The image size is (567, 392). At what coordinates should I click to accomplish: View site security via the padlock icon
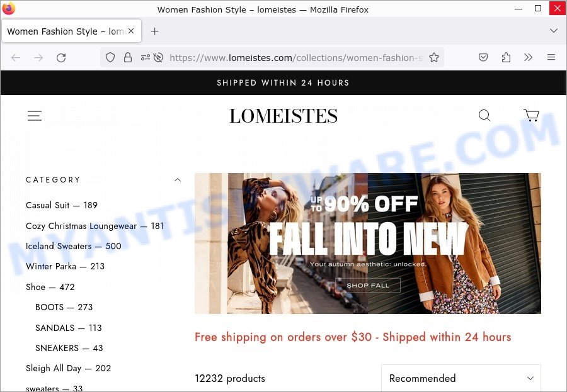128,57
